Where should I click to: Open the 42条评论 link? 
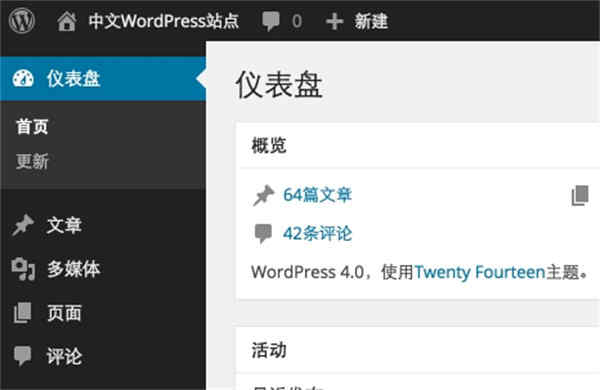pyautogui.click(x=317, y=233)
